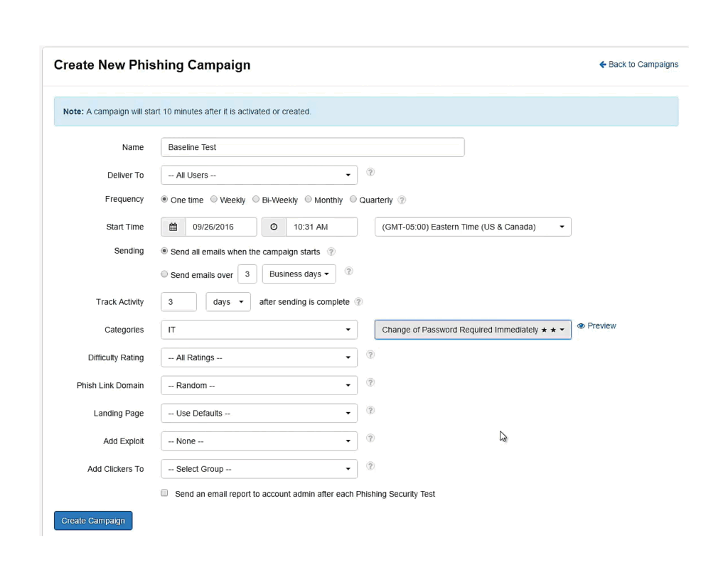Click the help icon next to Deliver To
Screen dimensions: 728x582
pyautogui.click(x=370, y=173)
